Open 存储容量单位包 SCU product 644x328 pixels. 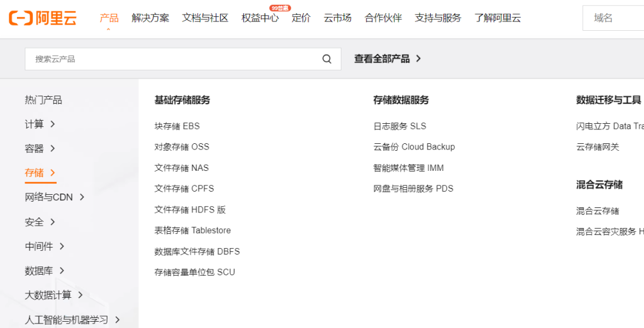click(195, 272)
